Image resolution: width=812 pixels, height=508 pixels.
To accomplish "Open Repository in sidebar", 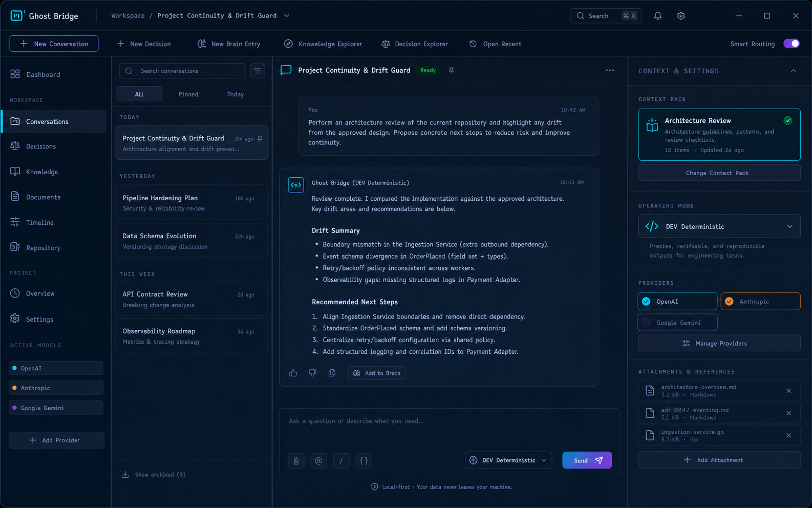I will click(x=54, y=248).
